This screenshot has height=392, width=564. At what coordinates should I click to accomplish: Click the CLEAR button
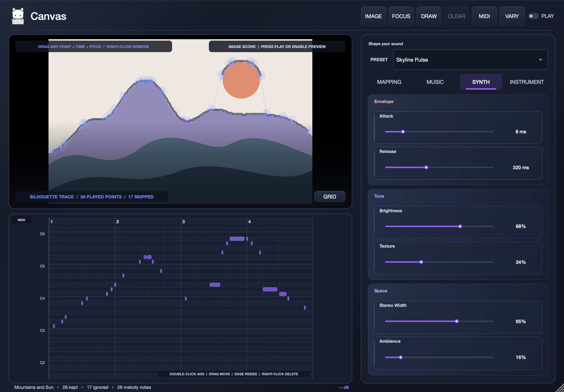pos(456,16)
